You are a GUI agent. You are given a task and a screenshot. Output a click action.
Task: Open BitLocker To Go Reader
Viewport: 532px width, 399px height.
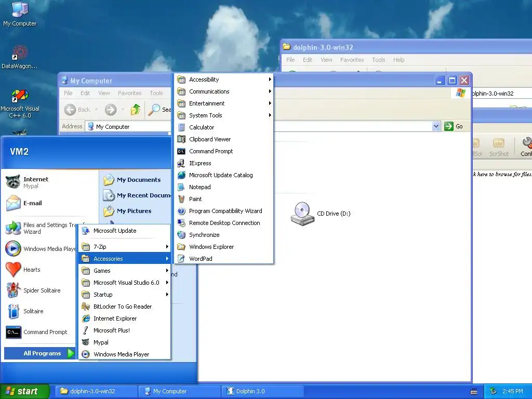(124, 307)
